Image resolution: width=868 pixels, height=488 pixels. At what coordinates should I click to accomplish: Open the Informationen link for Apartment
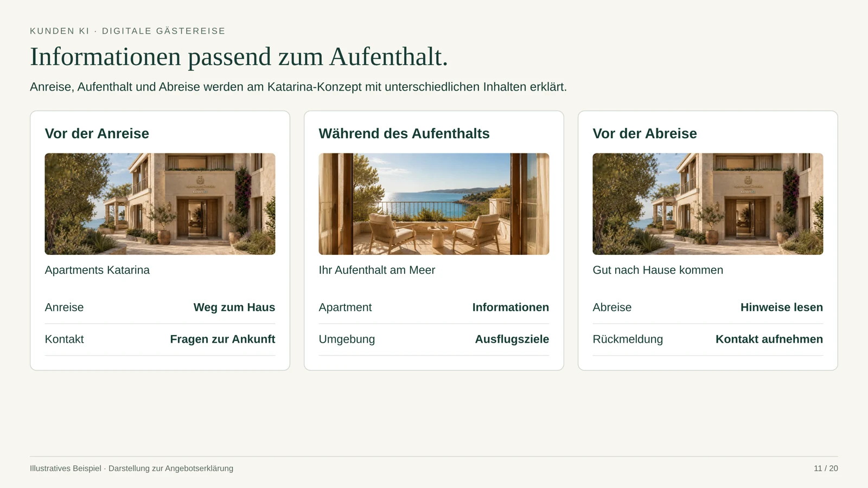point(510,307)
